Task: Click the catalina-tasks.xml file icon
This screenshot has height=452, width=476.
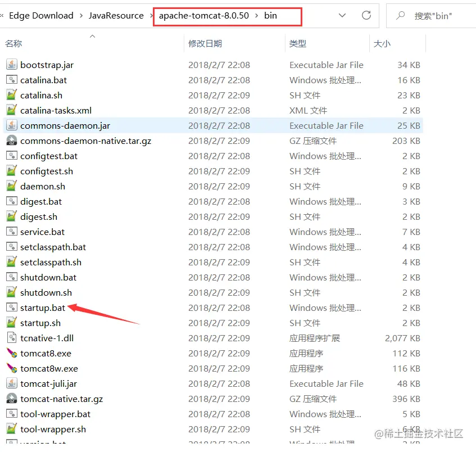Action: [x=12, y=110]
